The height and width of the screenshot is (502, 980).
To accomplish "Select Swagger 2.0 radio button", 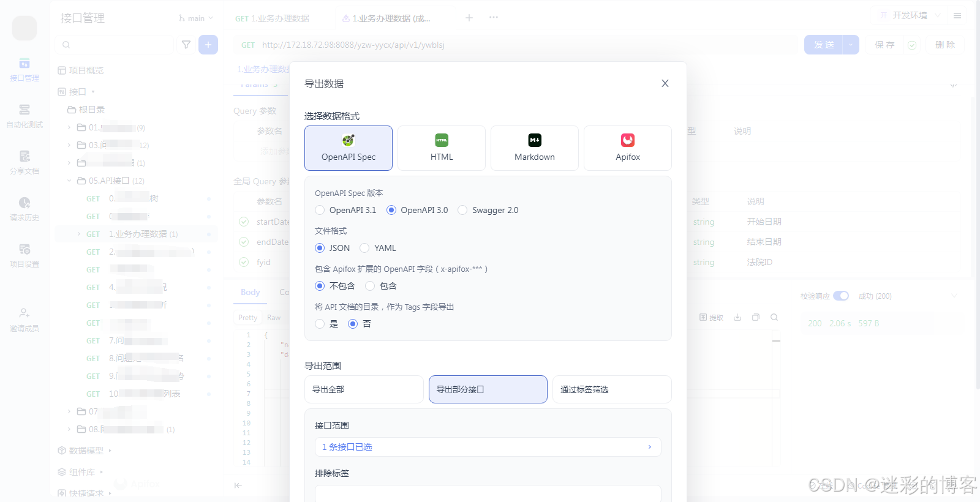I will tap(462, 210).
